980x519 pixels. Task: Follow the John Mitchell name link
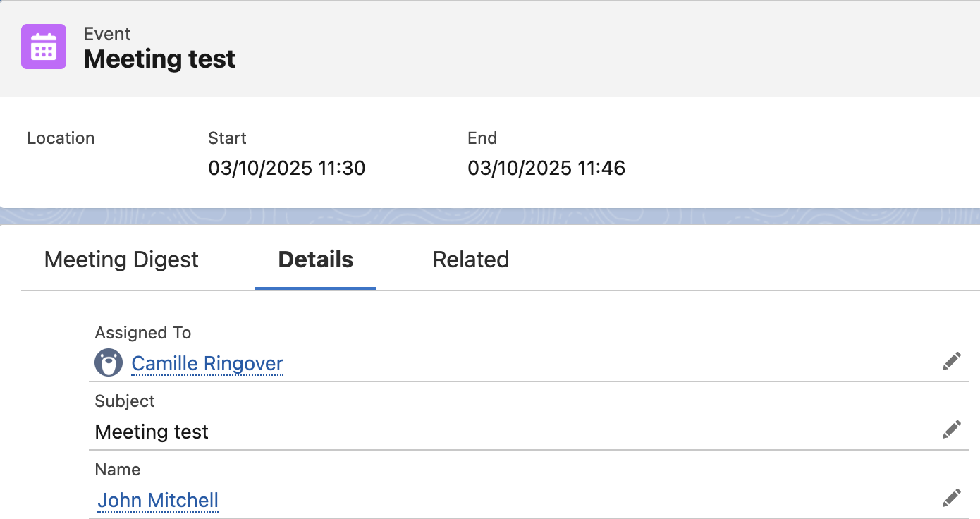[158, 500]
